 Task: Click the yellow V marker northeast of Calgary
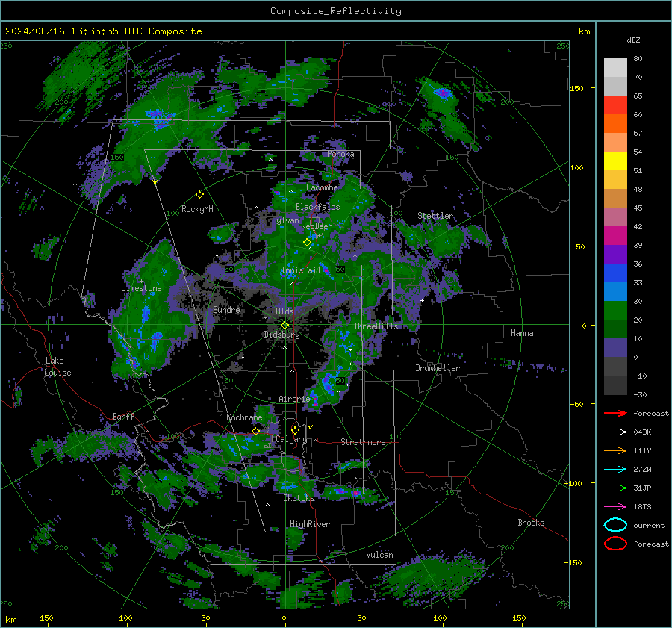[x=310, y=427]
